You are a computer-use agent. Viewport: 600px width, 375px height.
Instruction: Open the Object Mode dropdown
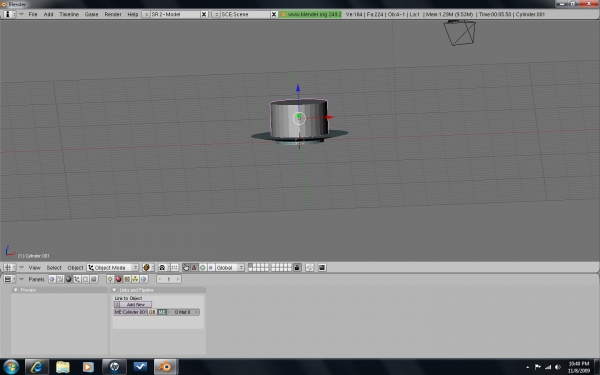pos(113,267)
